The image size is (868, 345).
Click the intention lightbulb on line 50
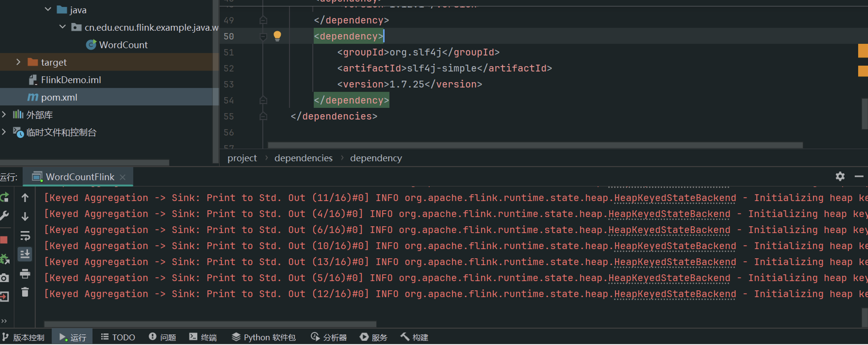point(277,36)
